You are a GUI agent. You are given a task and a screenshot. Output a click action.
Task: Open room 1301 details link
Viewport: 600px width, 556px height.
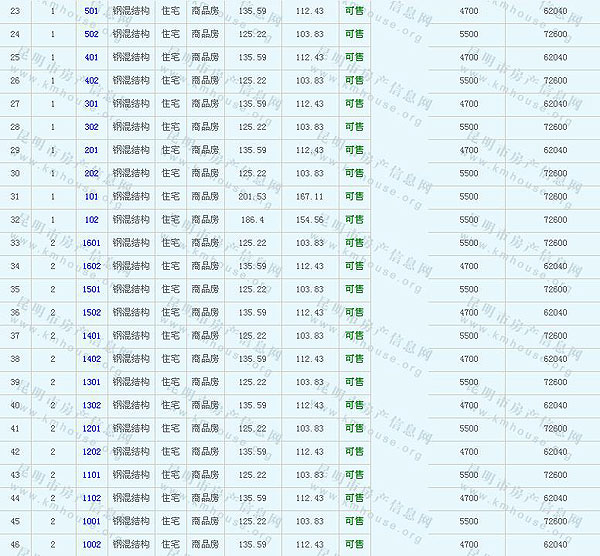point(91,382)
